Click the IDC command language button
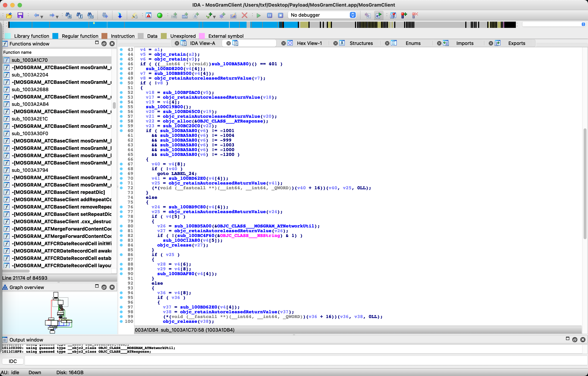588x376 pixels. point(13,361)
